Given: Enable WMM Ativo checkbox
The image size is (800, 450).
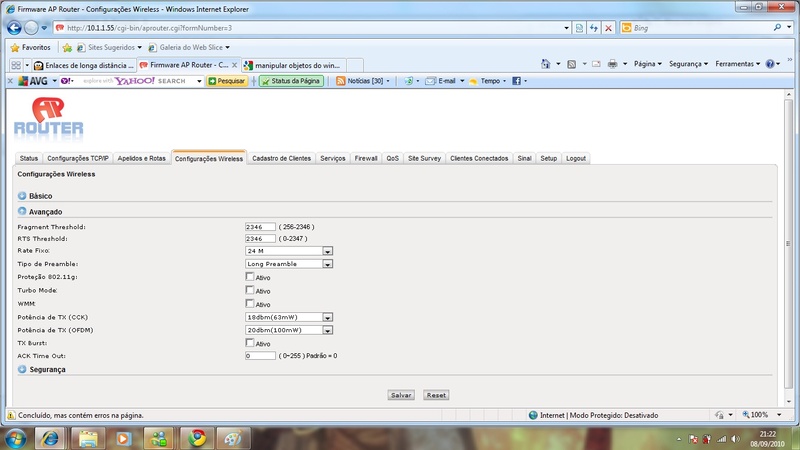Looking at the screenshot, I should (x=249, y=304).
